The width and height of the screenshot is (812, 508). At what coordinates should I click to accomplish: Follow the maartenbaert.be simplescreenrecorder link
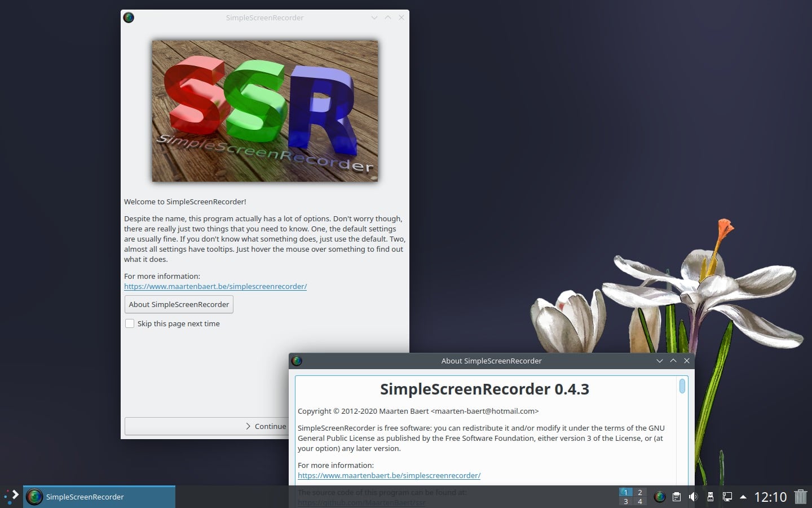[215, 286]
